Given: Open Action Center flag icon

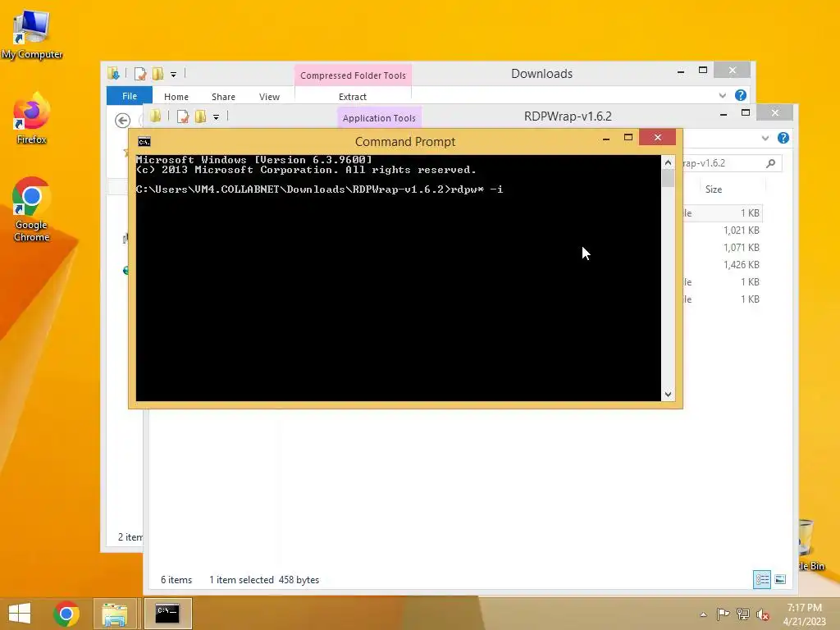Looking at the screenshot, I should click(723, 614).
